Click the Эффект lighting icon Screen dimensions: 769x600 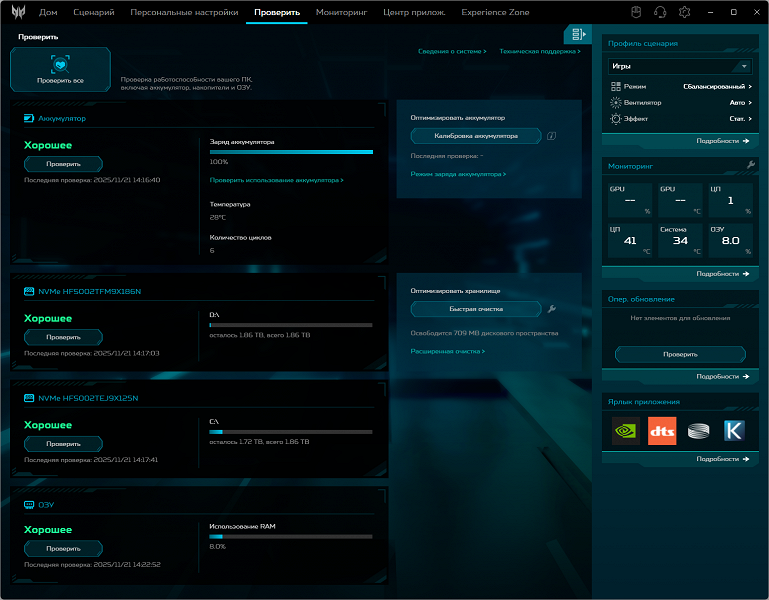tap(616, 119)
